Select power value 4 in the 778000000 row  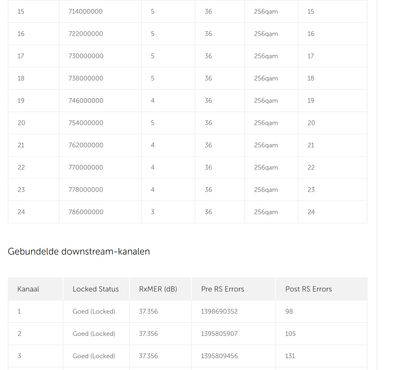point(152,190)
